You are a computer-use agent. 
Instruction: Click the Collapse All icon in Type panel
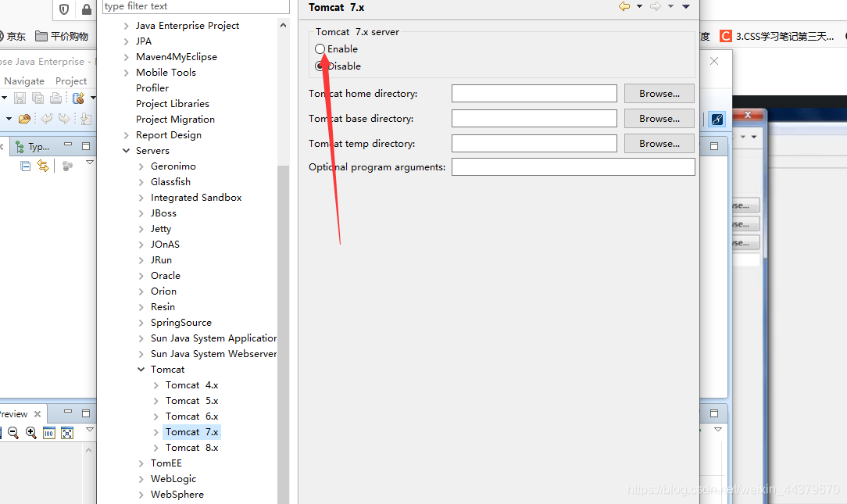[25, 166]
